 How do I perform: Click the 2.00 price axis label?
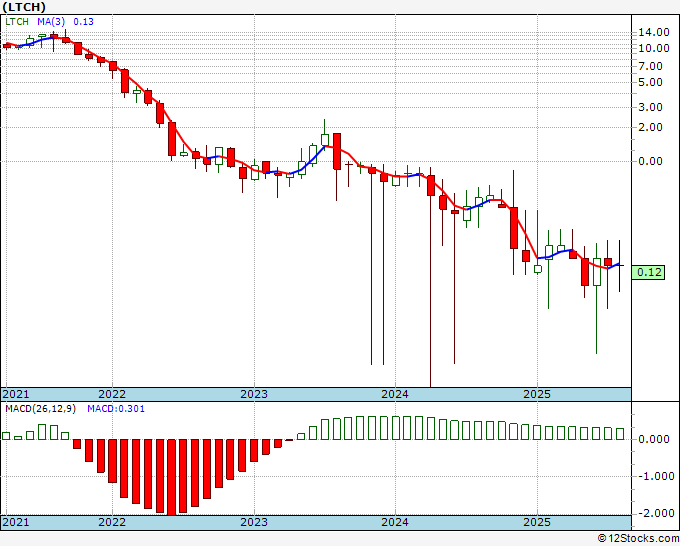click(651, 127)
